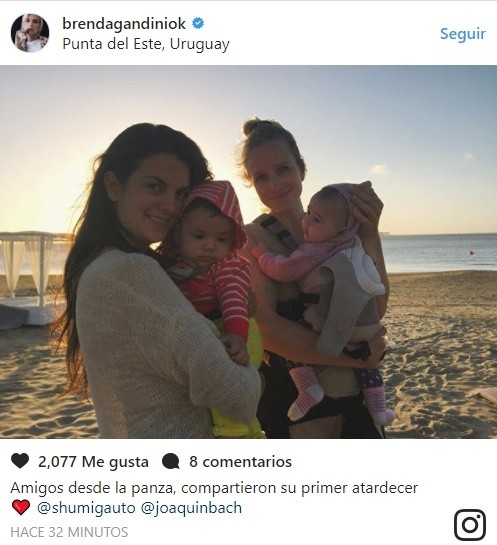Open the beach sunset photo
497x545 pixels.
[248, 252]
